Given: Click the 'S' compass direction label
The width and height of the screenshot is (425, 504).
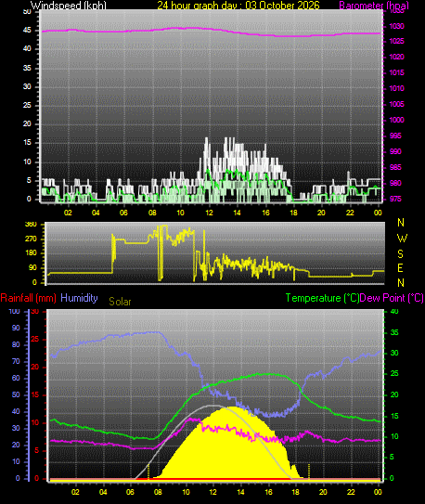Looking at the screenshot, I should tap(400, 254).
